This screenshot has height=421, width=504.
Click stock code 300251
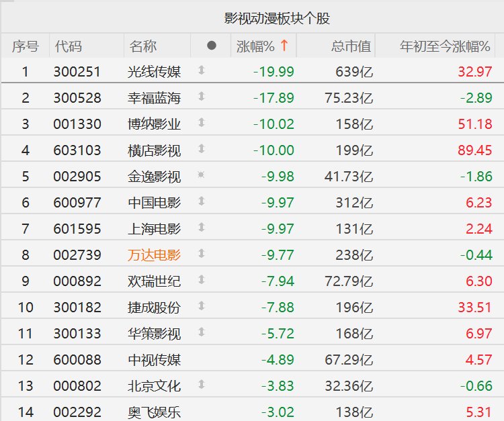[x=77, y=72]
